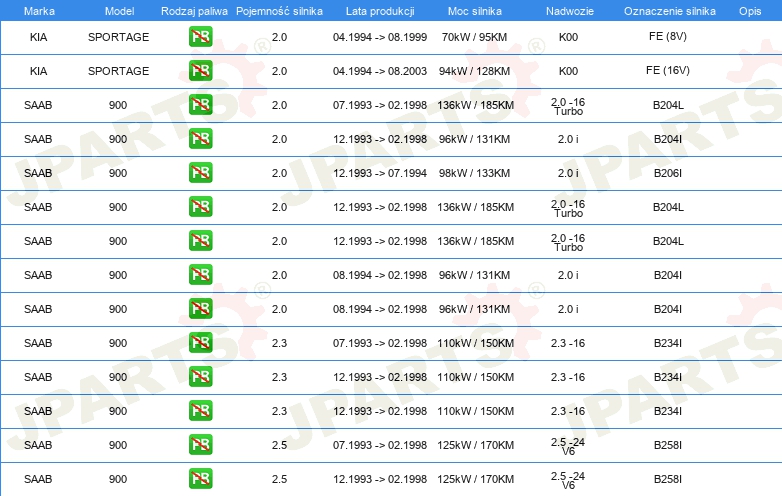
Task: Click the Pojemność silnika column header
Action: tap(279, 11)
